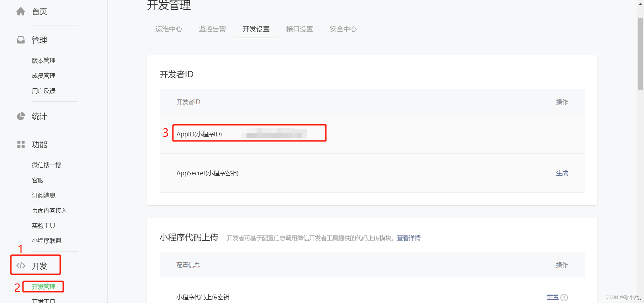
Task: Click the features grid icon
Action: [x=21, y=144]
